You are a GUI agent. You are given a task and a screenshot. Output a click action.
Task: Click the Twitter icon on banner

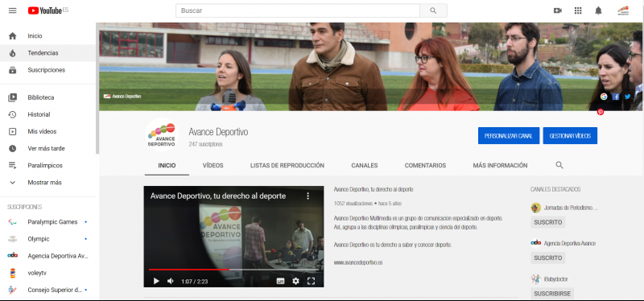pos(628,97)
